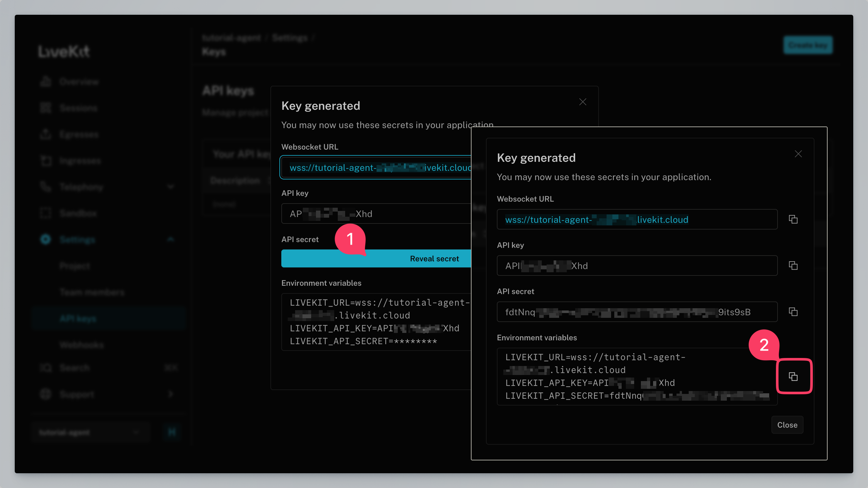The image size is (868, 488).
Task: Copy the Websocket URL with its copy icon
Action: click(793, 219)
